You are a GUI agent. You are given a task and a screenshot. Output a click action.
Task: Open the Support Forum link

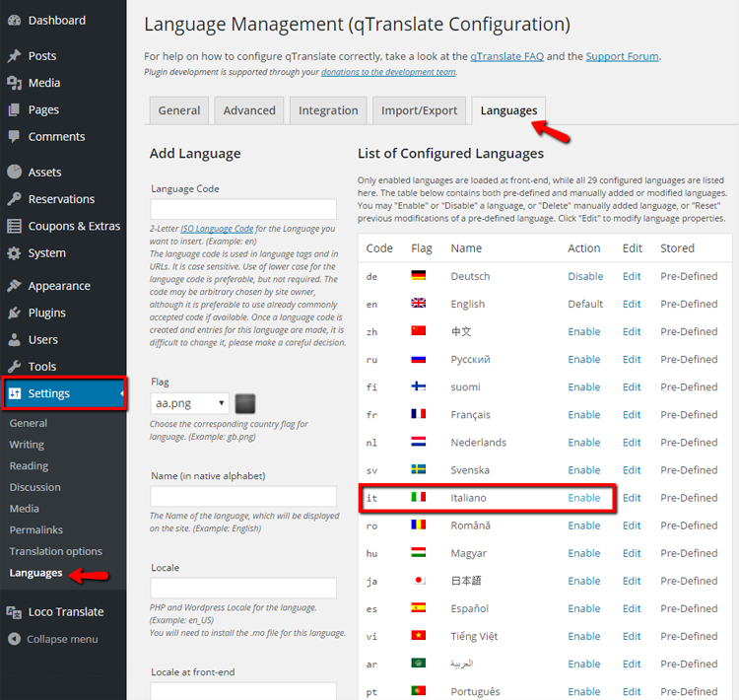622,56
